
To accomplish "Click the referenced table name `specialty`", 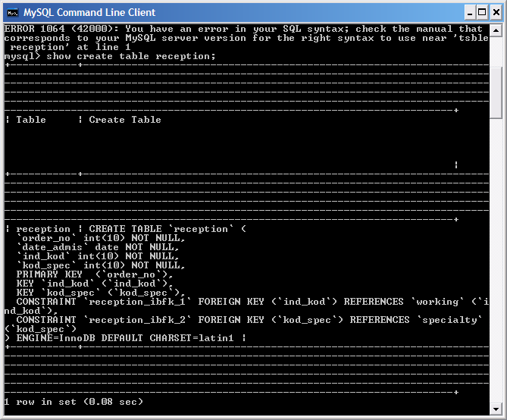I will (x=449, y=320).
